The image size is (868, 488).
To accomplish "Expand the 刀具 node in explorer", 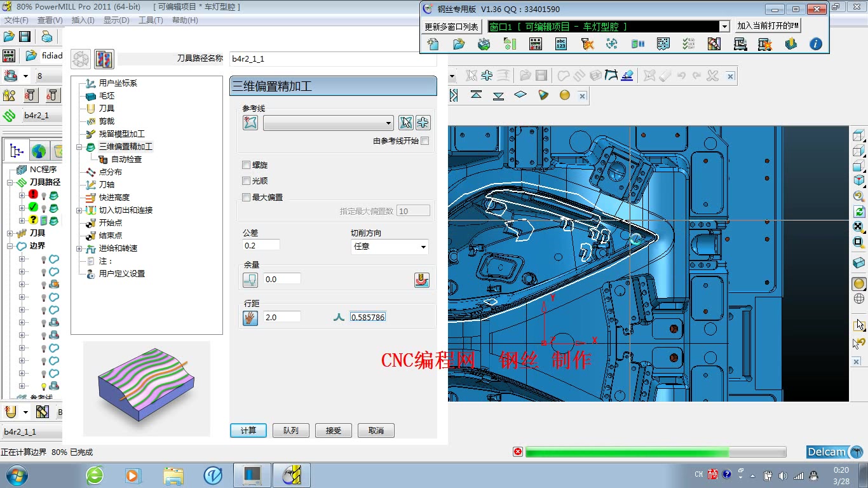I will [x=10, y=233].
